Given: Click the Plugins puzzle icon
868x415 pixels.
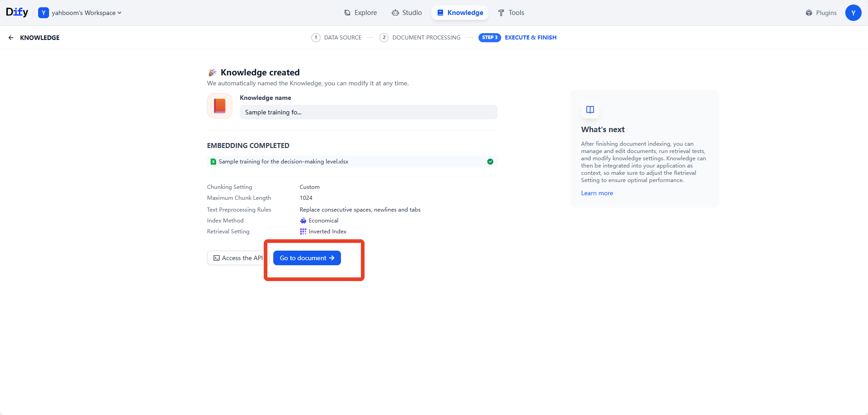Looking at the screenshot, I should pos(809,13).
